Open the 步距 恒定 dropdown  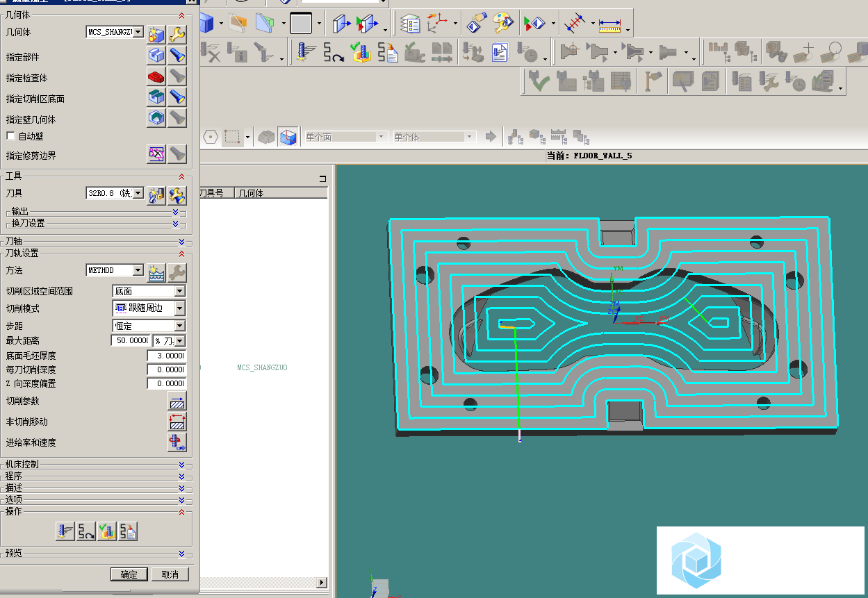coord(180,325)
